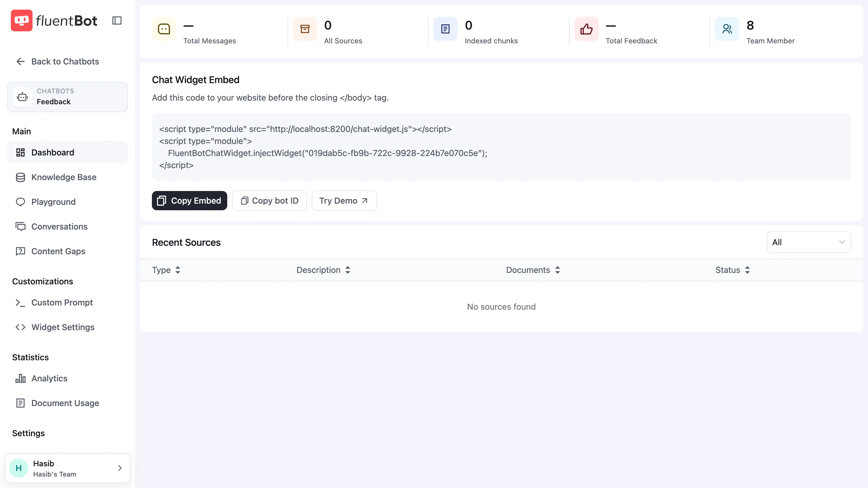Click the 'All Sources' stat label
This screenshot has height=488, width=868.
point(343,41)
